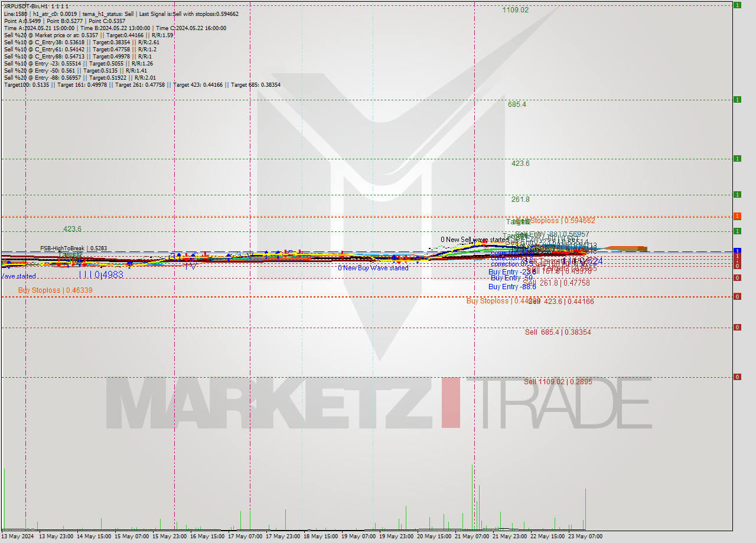Click the green '685.4' level text
This screenshot has height=543, width=756.
click(517, 104)
